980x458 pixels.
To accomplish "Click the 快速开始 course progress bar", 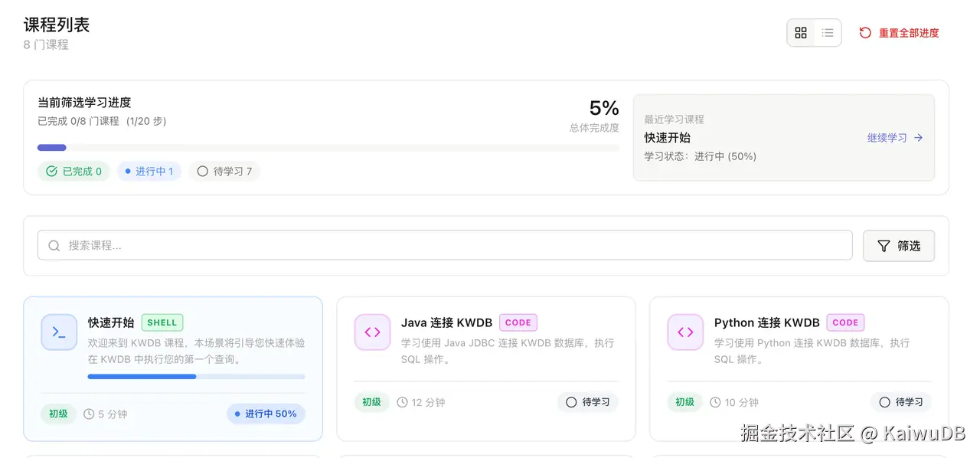I will pyautogui.click(x=196, y=377).
